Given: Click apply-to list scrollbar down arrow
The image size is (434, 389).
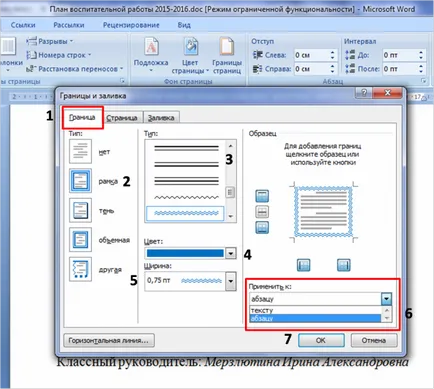Looking at the screenshot, I should pos(387,319).
